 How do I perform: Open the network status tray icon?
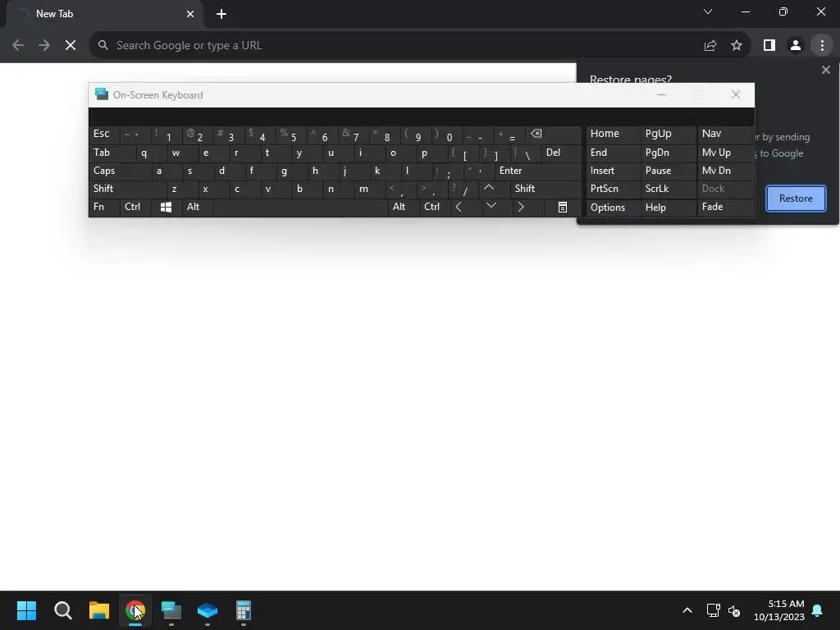(713, 610)
